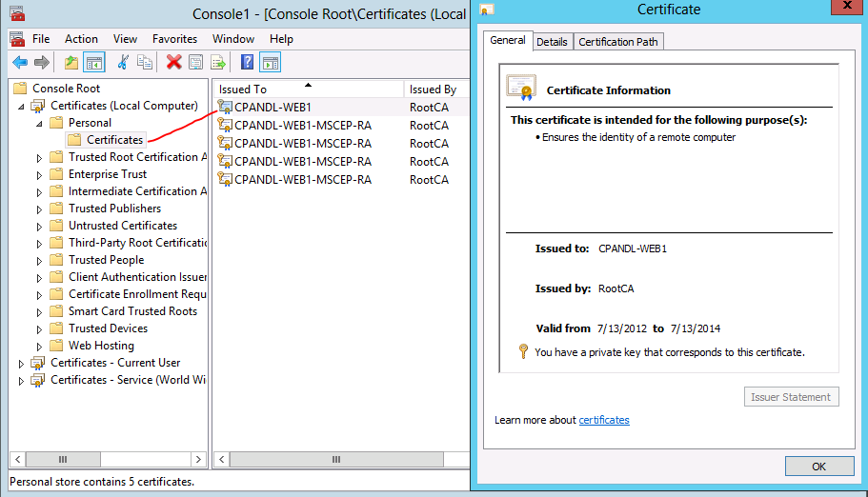Click tree pane scroll left arrow
Image resolution: width=868 pixels, height=497 pixels.
(18, 459)
